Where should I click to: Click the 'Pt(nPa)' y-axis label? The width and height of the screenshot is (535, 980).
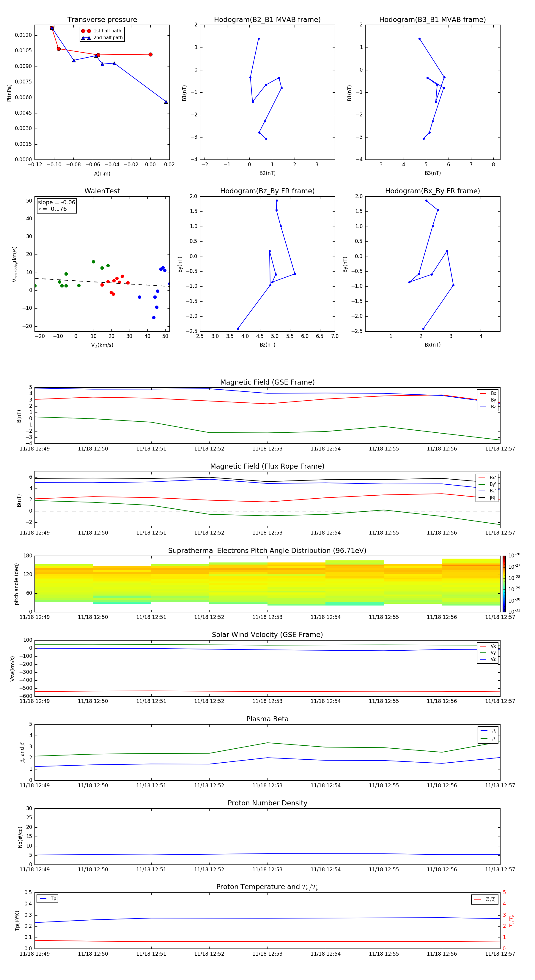pyautogui.click(x=9, y=93)
